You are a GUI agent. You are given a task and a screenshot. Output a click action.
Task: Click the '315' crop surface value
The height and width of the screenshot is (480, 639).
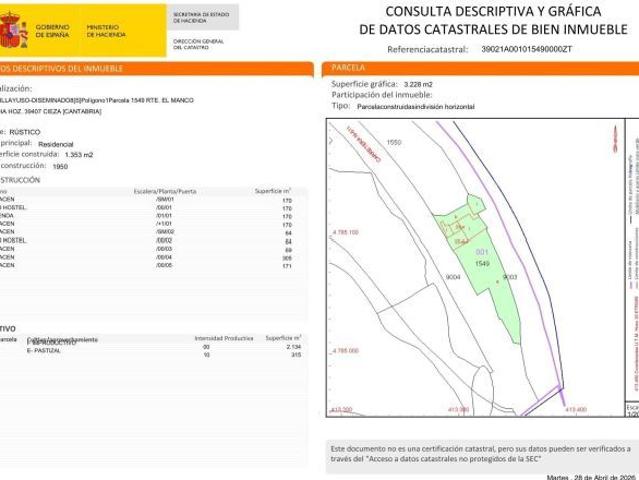click(x=296, y=355)
